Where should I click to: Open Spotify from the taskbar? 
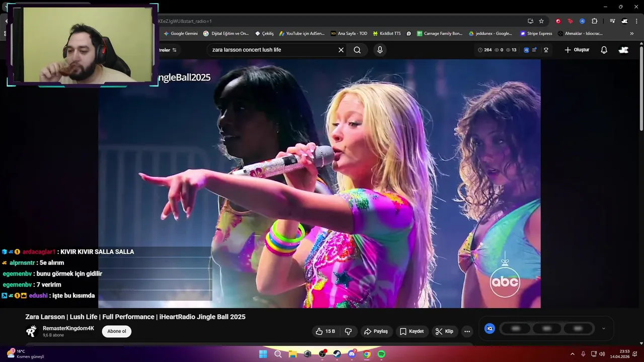tap(381, 354)
